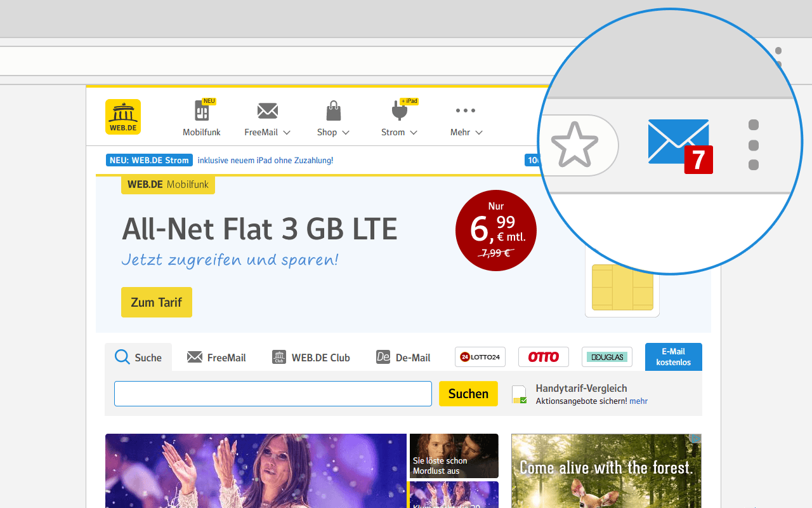This screenshot has width=812, height=508.
Task: Open the WEB.DE mail extension icon with badge 7
Action: click(680, 146)
